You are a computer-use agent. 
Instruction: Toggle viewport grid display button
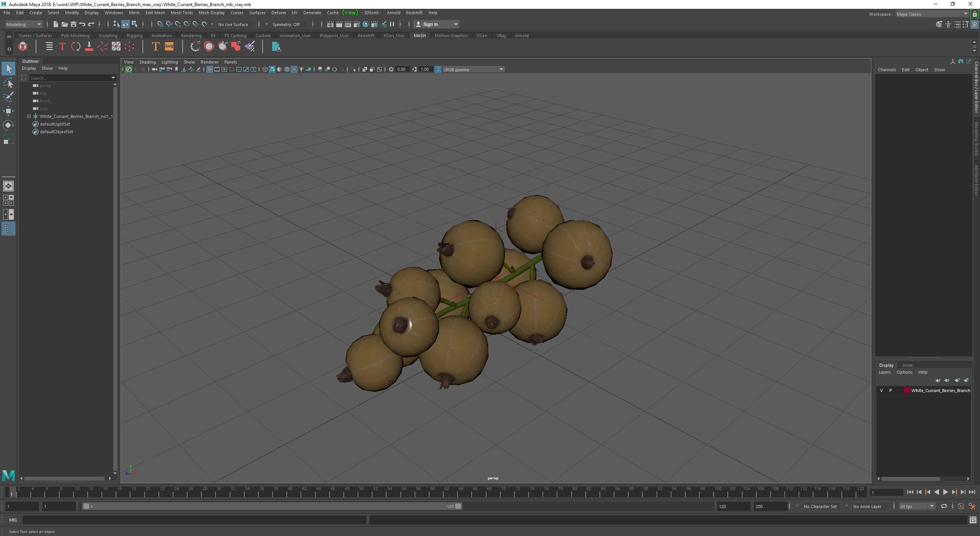210,69
